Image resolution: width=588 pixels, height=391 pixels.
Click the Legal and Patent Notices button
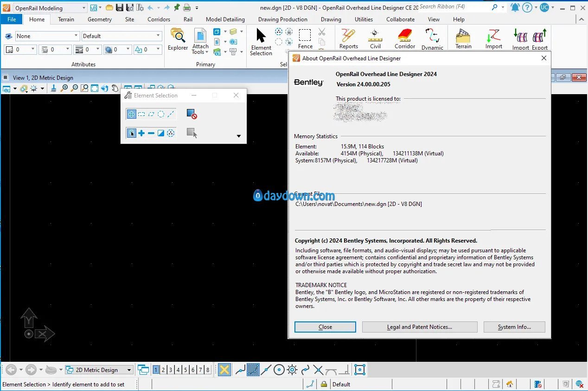pyautogui.click(x=420, y=327)
